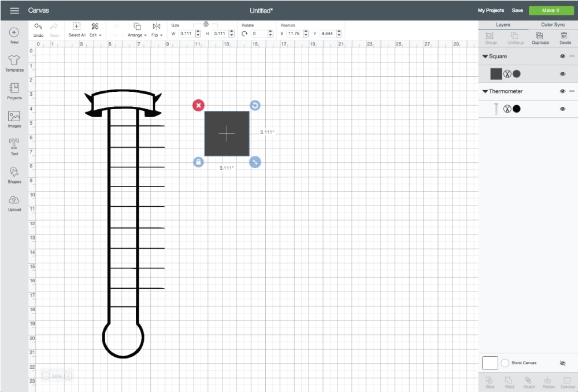Click the Duplicate layer icon

coord(540,36)
